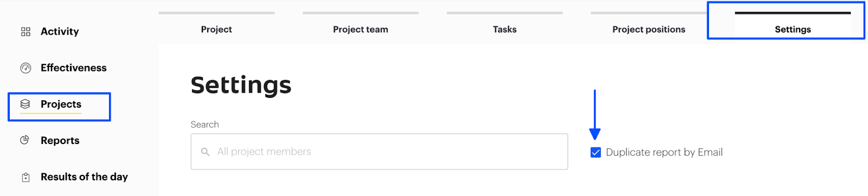Image resolution: width=868 pixels, height=196 pixels.
Task: Open the Effectiveness sidebar item
Action: (x=74, y=68)
